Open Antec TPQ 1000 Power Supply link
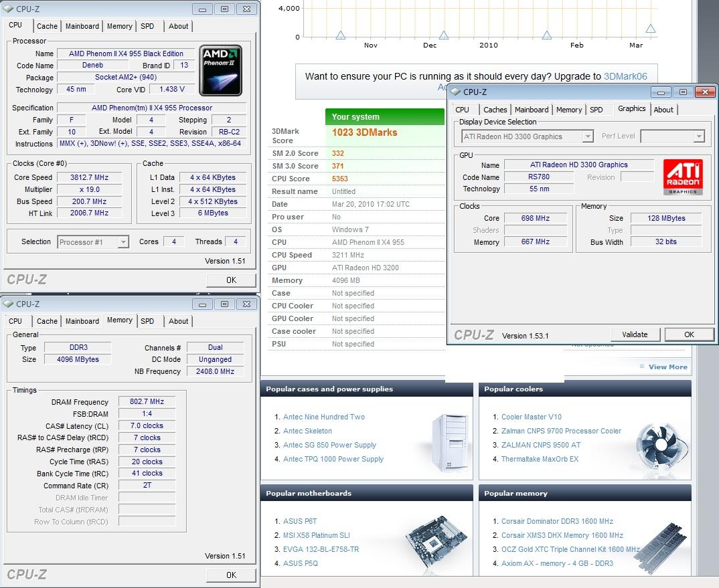Screen dimensions: 719x588 pyautogui.click(x=333, y=459)
